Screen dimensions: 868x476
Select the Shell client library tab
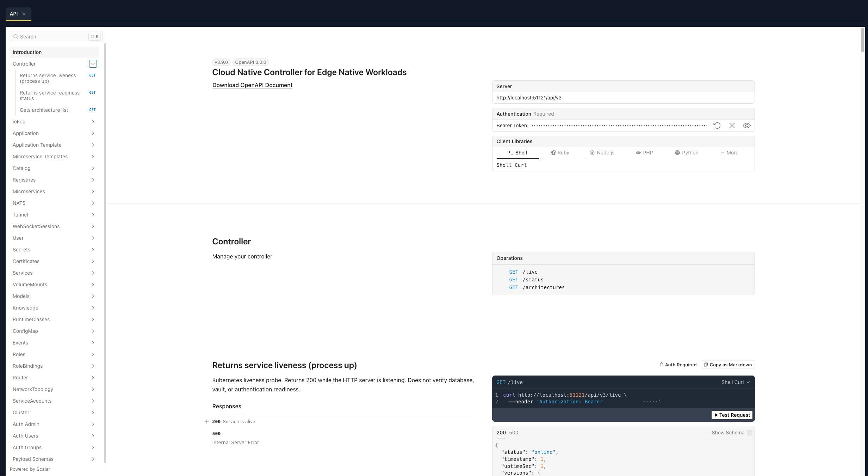click(x=517, y=153)
